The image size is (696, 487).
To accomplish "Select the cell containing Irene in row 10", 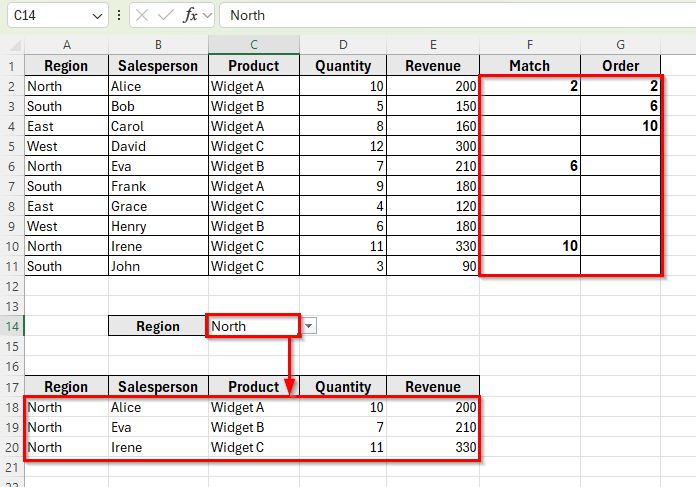I will (158, 246).
